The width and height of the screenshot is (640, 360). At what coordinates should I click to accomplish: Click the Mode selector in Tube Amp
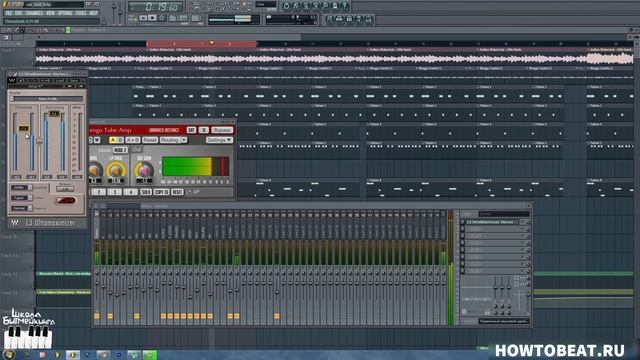(x=120, y=150)
